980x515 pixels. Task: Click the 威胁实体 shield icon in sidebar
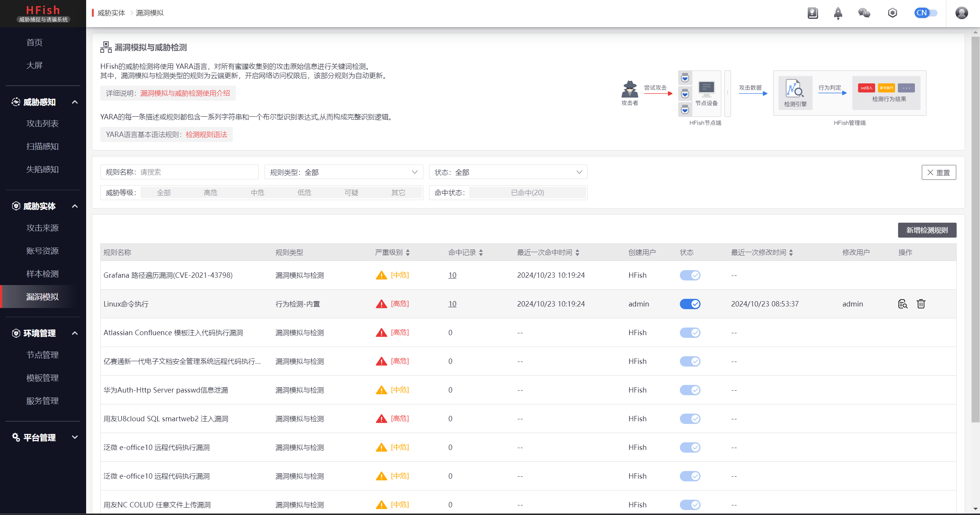tap(16, 206)
